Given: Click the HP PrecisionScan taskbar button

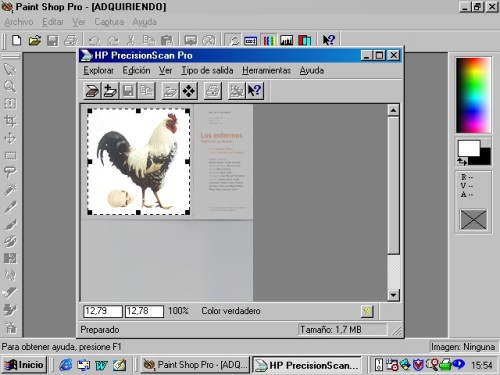Looking at the screenshot, I should pyautogui.click(x=307, y=365).
